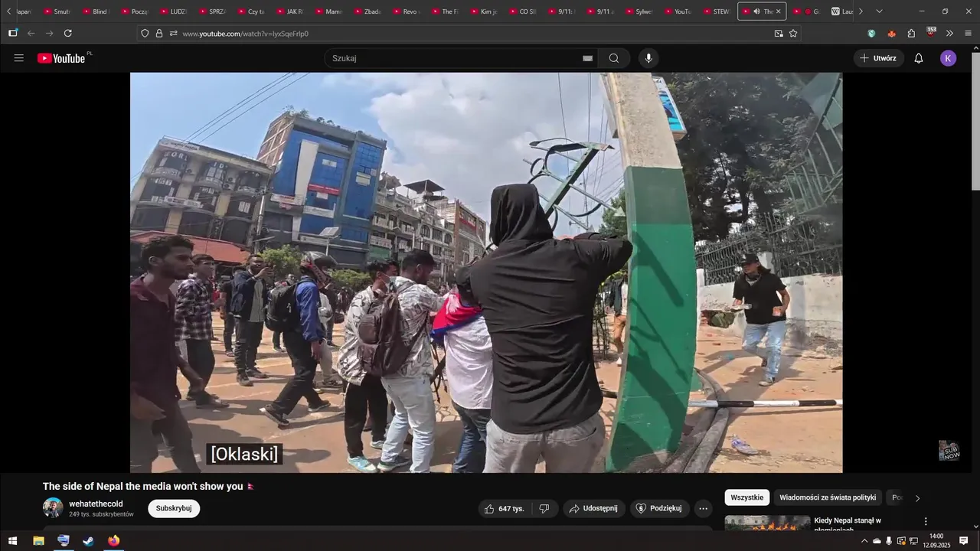Open the taskbar clock showing 14:00
Image resolution: width=980 pixels, height=551 pixels.
(x=936, y=541)
